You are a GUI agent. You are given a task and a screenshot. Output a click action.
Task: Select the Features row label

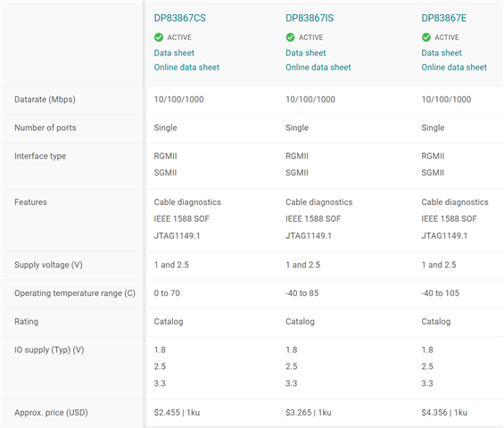tap(30, 202)
